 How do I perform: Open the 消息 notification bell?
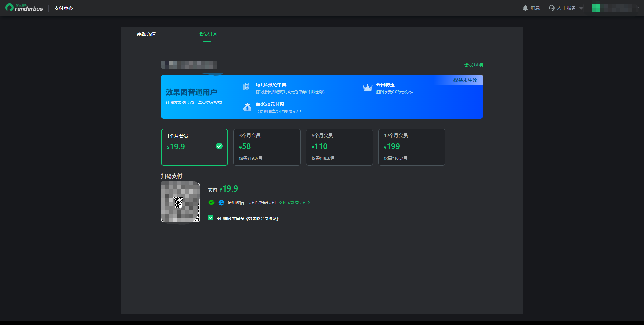point(525,8)
